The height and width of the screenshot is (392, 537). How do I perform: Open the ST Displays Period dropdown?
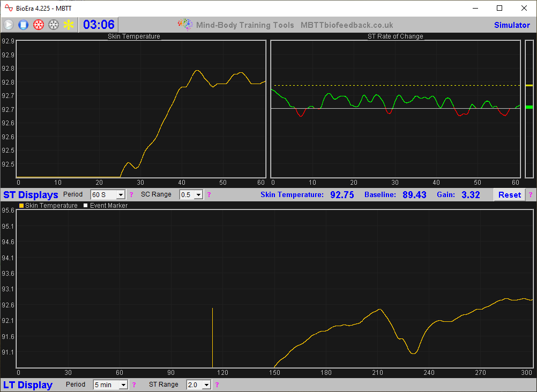(x=120, y=195)
